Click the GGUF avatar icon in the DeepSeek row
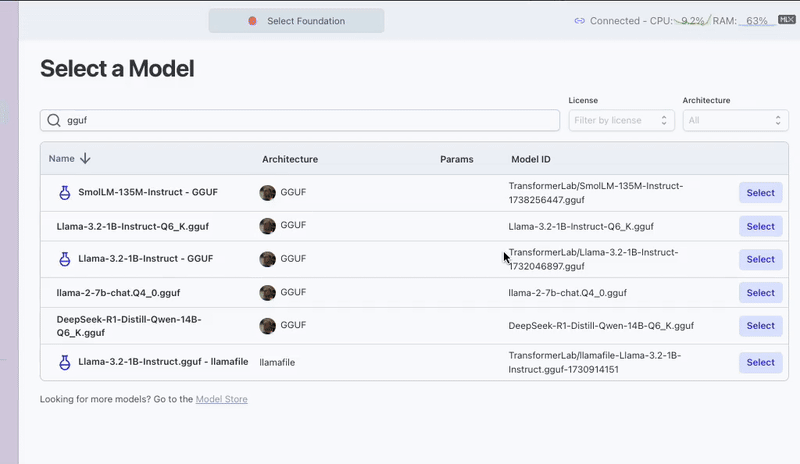This screenshot has height=464, width=800. tap(267, 326)
